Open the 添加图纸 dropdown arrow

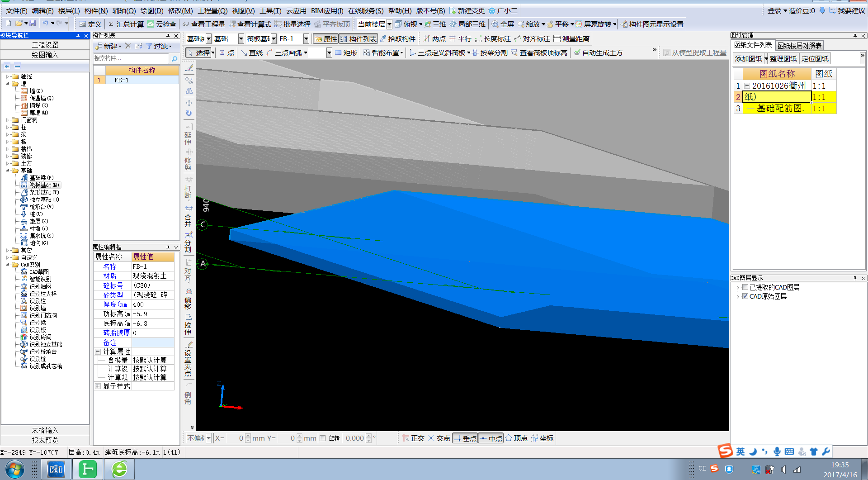tap(766, 58)
